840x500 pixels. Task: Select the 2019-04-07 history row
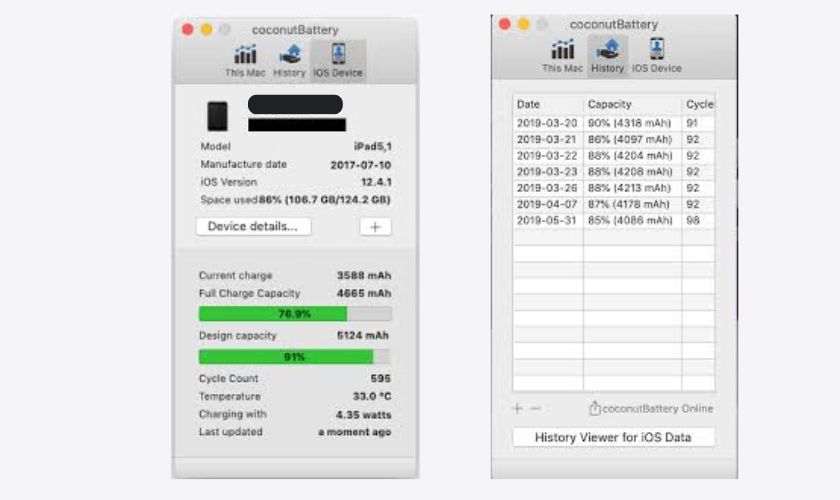[x=613, y=204]
